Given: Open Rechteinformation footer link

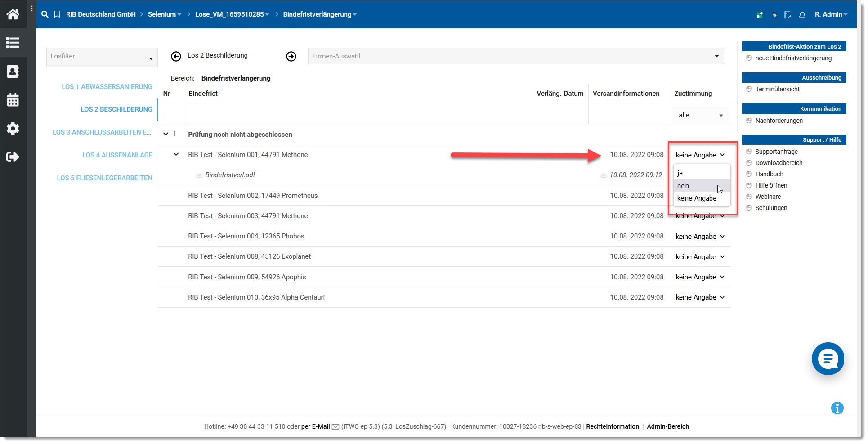Looking at the screenshot, I should 613,427.
